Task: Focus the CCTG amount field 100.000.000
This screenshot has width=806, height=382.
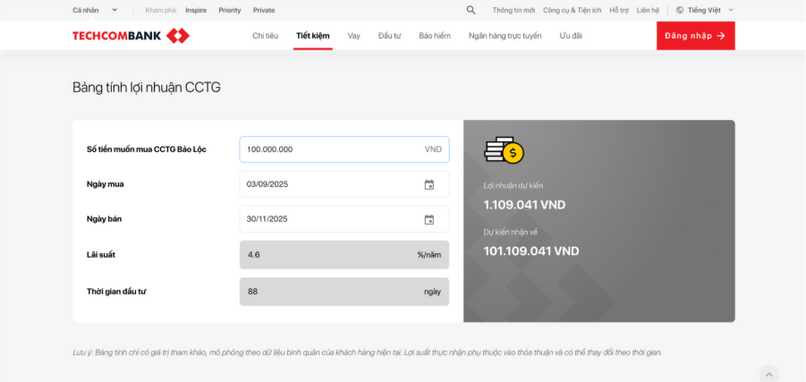Action: coord(344,150)
